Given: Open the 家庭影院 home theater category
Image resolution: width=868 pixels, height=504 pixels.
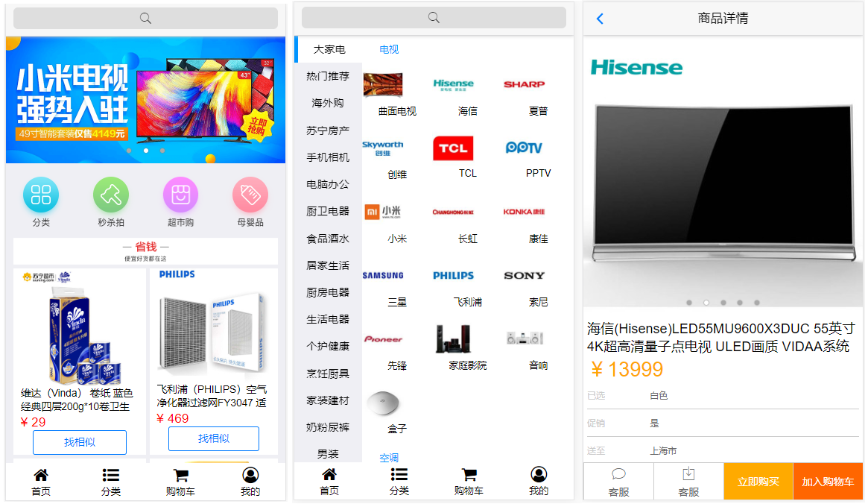Looking at the screenshot, I should click(x=453, y=339).
